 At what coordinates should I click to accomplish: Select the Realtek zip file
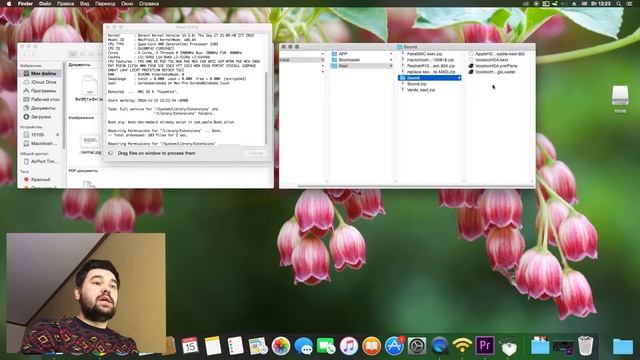pyautogui.click(x=430, y=66)
